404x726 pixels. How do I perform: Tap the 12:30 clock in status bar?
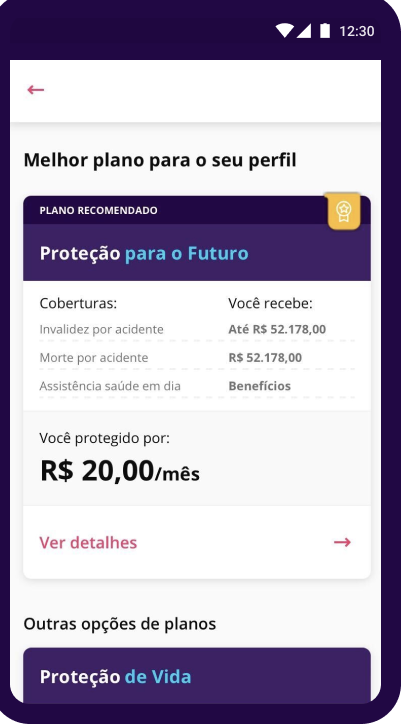356,31
